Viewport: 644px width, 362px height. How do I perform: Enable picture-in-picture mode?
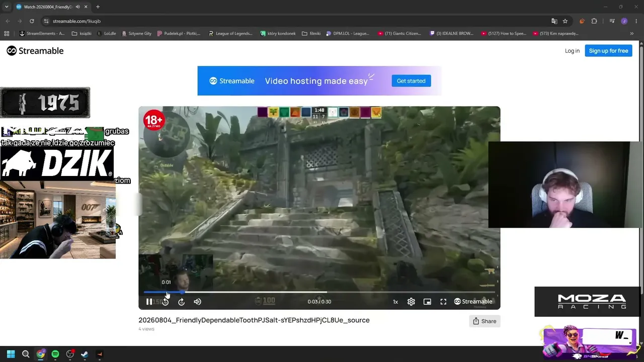[x=427, y=302]
